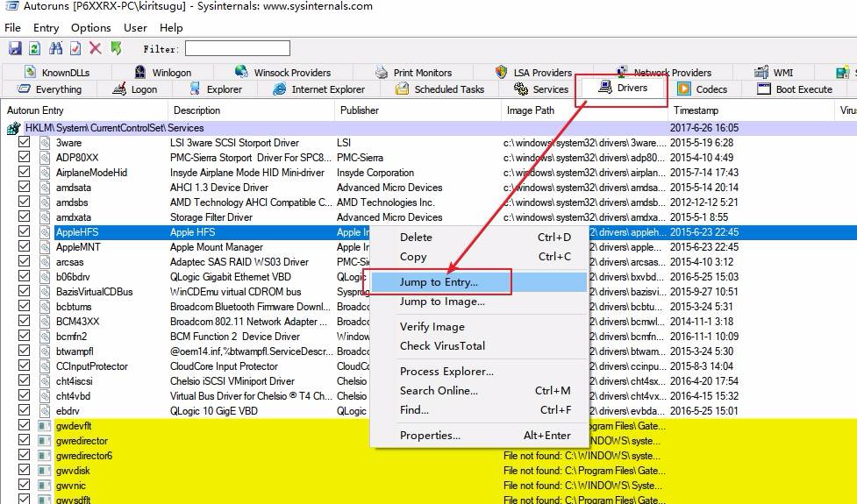This screenshot has width=857, height=504.
Task: Click the Scheduled Tasks tab icon
Action: 403,89
